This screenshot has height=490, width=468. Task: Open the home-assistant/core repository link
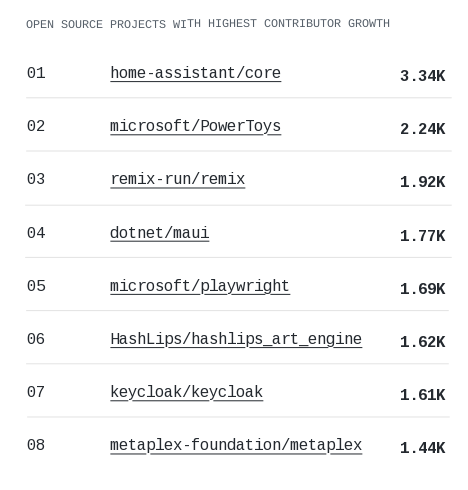196,73
